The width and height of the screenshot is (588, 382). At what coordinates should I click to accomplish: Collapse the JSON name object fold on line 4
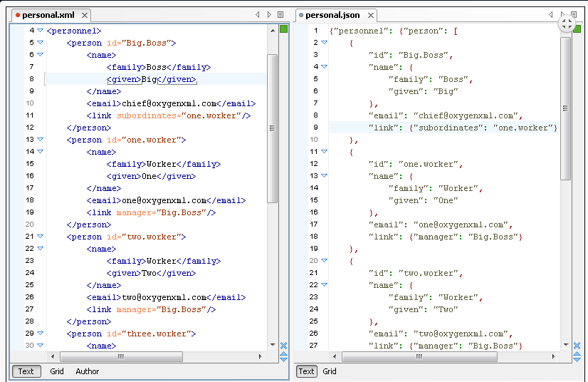click(325, 67)
